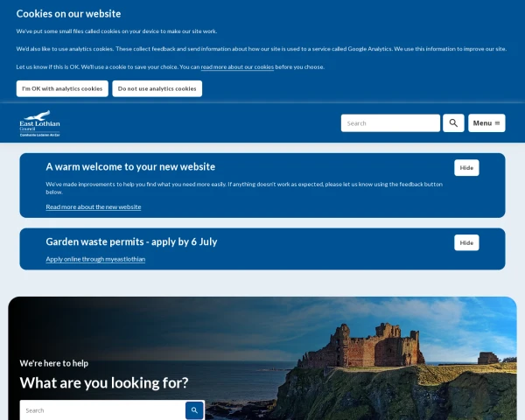This screenshot has height=420, width=525.
Task: Click the header search magnifier icon
Action: coord(453,122)
